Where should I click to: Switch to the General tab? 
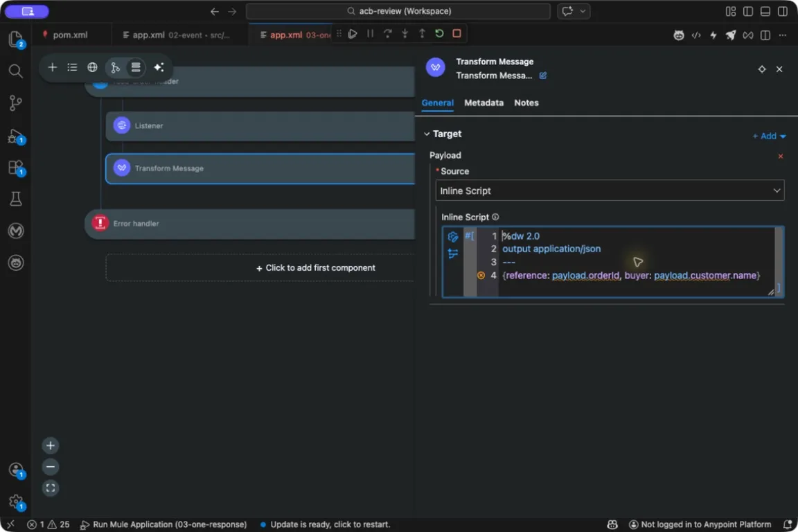437,103
